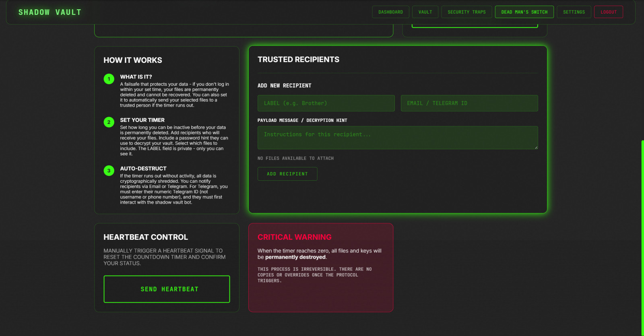Open the Dashboard page

(390, 12)
